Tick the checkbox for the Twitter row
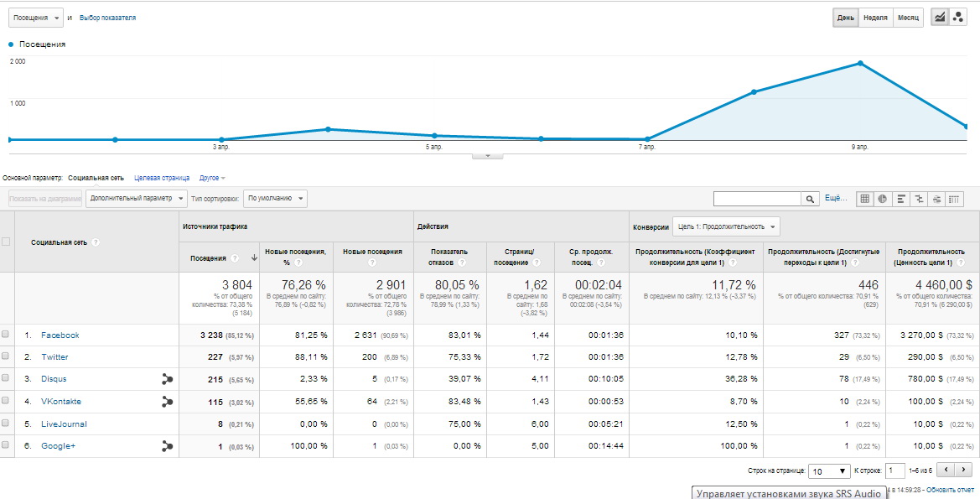The image size is (980, 499). [6, 356]
